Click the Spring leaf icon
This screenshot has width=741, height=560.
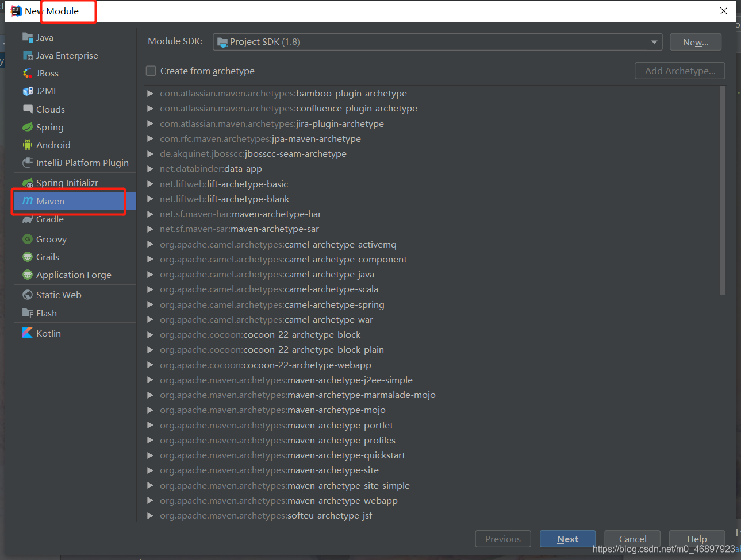(28, 127)
